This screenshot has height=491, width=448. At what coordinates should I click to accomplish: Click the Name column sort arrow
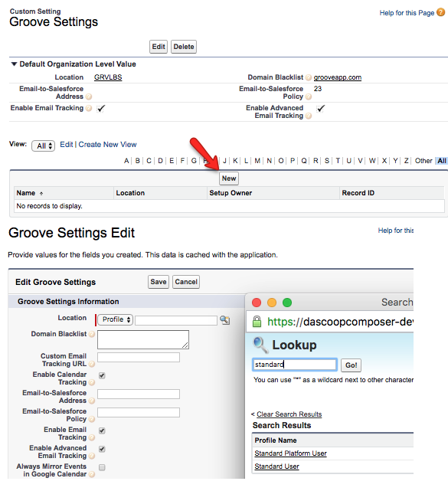[x=41, y=194]
